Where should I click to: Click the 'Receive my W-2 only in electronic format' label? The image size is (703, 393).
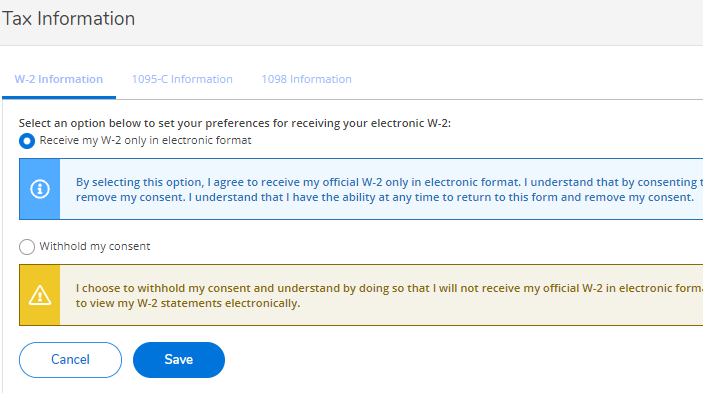[x=145, y=140]
